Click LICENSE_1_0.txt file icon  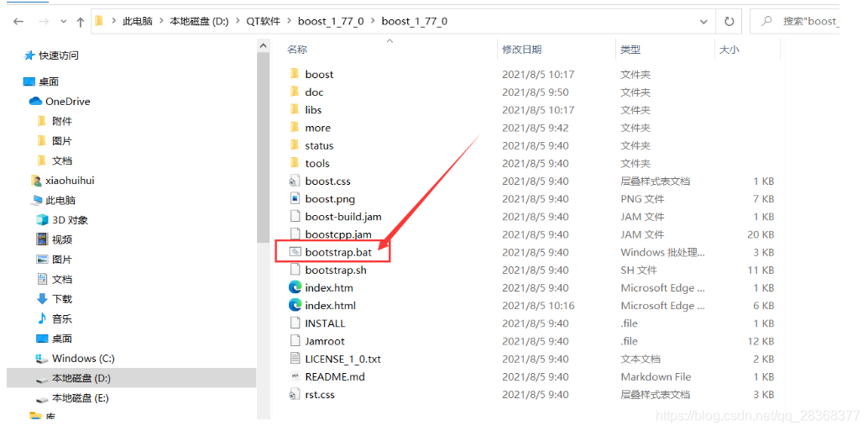(x=295, y=359)
